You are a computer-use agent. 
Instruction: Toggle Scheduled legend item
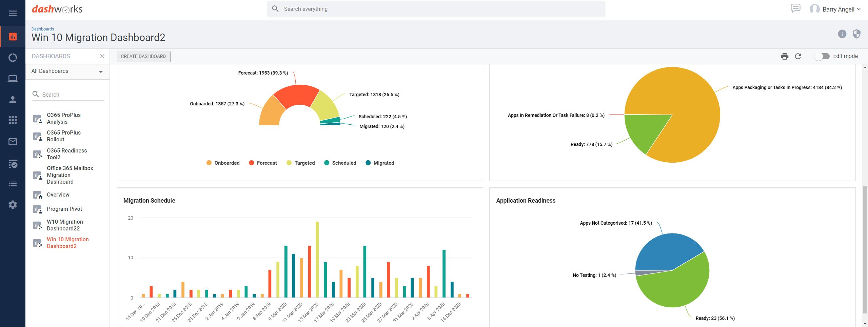(340, 163)
